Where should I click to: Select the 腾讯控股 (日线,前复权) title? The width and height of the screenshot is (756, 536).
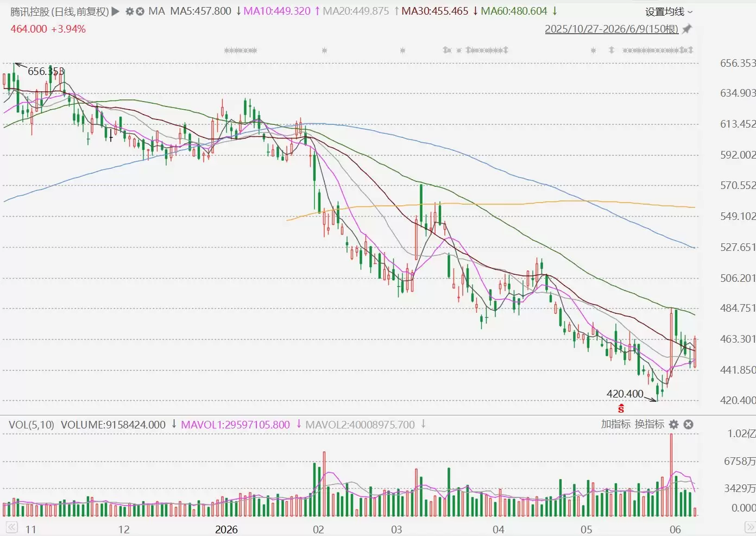coord(60,11)
